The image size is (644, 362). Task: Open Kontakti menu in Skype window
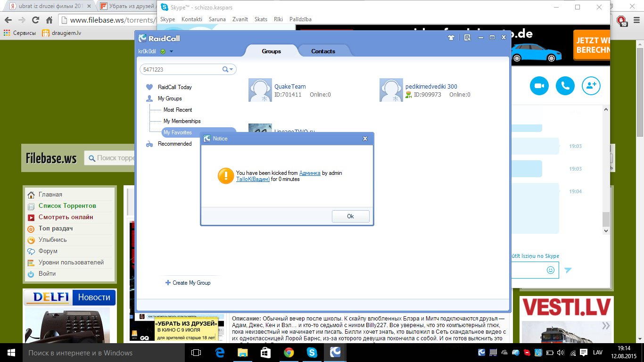192,19
